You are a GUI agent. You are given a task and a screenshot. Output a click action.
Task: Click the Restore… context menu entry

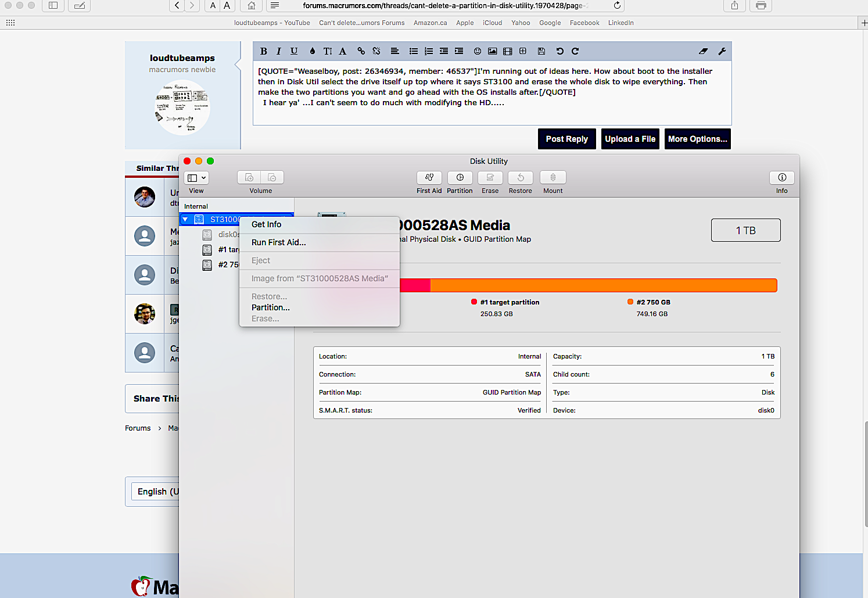click(x=320, y=296)
